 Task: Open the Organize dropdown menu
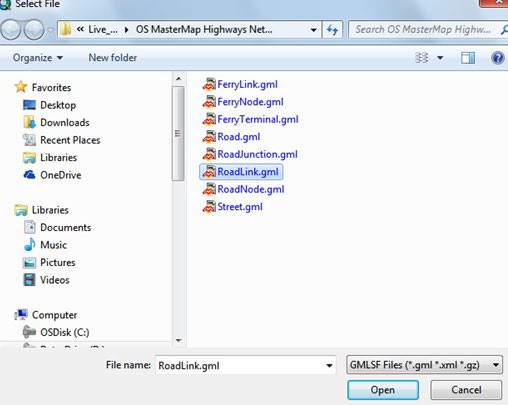[38, 58]
